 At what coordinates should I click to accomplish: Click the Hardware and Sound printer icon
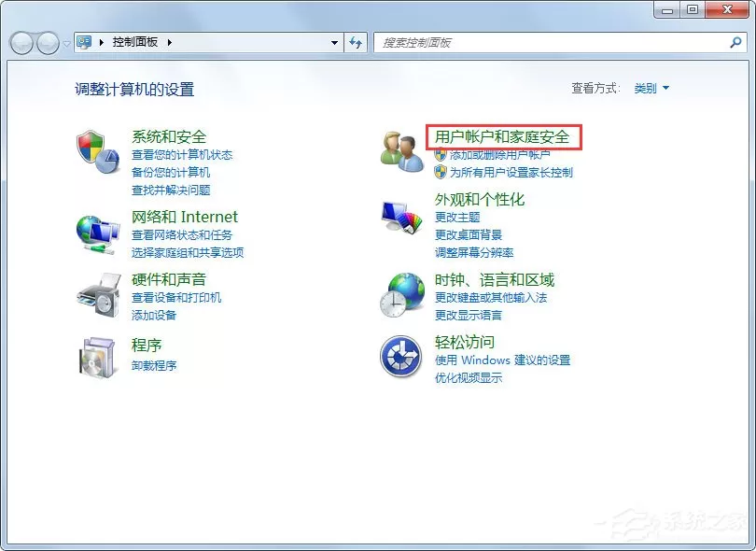coord(99,295)
